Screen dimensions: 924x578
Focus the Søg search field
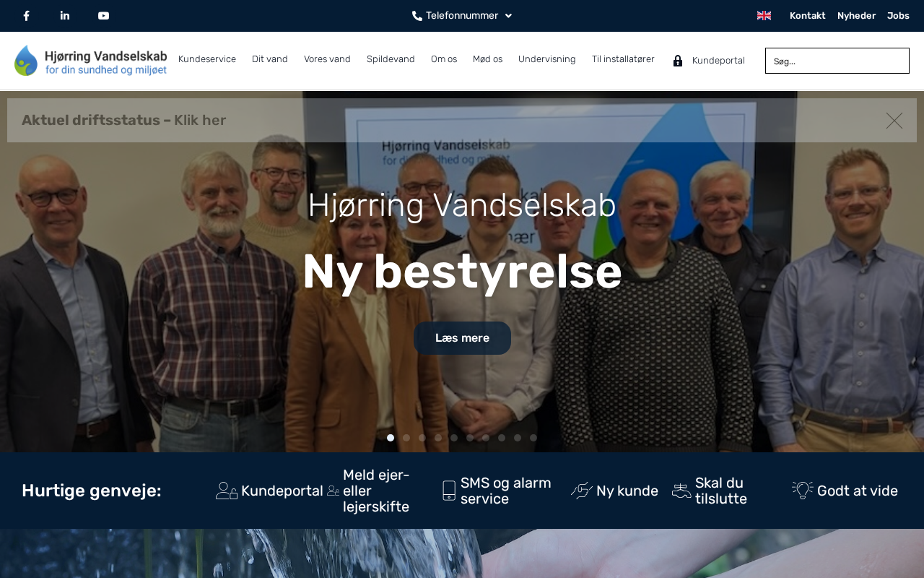pyautogui.click(x=837, y=61)
